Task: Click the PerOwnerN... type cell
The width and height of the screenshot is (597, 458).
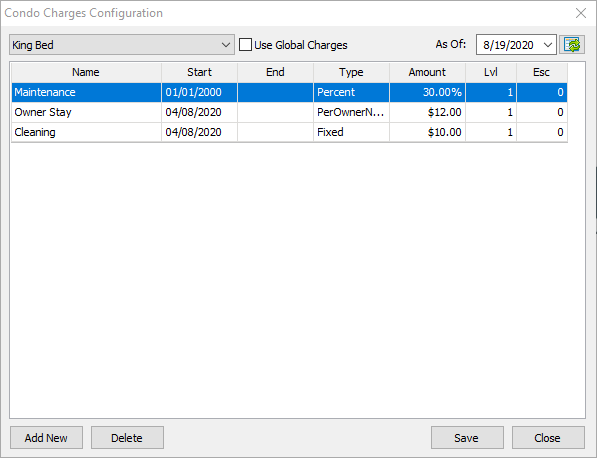Action: point(351,112)
